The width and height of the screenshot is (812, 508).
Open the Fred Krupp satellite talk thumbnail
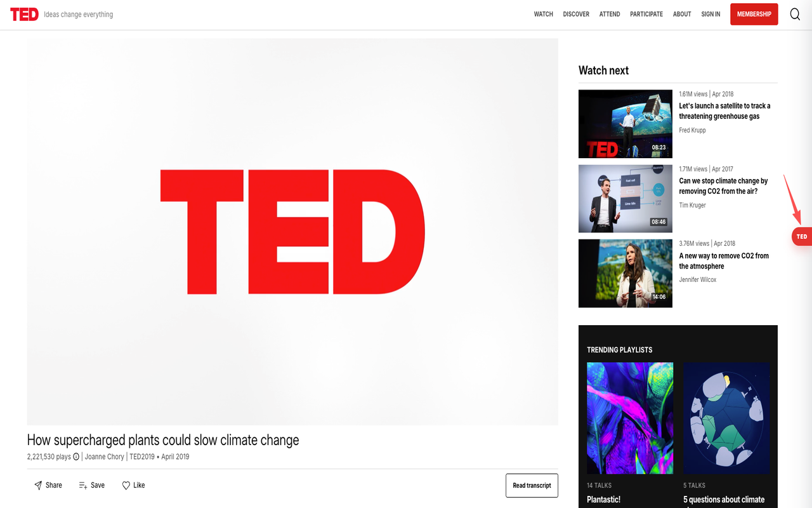click(625, 124)
